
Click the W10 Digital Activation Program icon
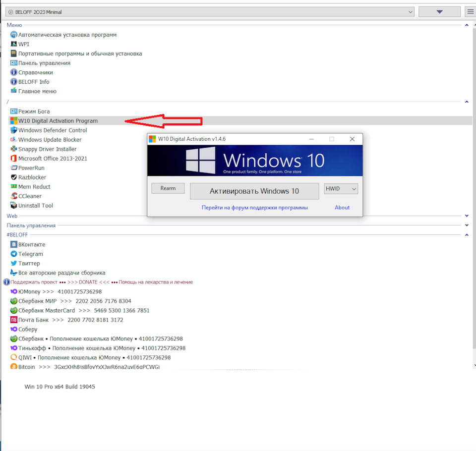(x=14, y=121)
